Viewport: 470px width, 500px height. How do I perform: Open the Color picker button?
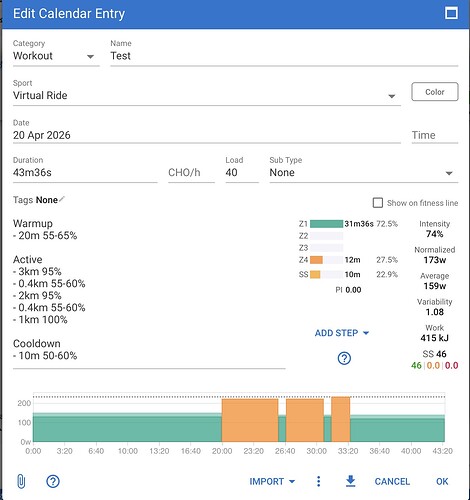click(435, 92)
